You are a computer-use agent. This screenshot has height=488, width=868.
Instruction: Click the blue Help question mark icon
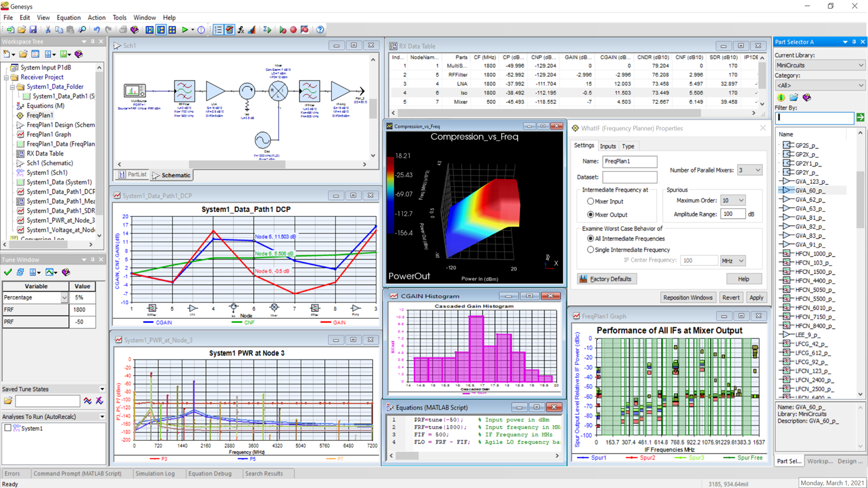click(x=320, y=30)
